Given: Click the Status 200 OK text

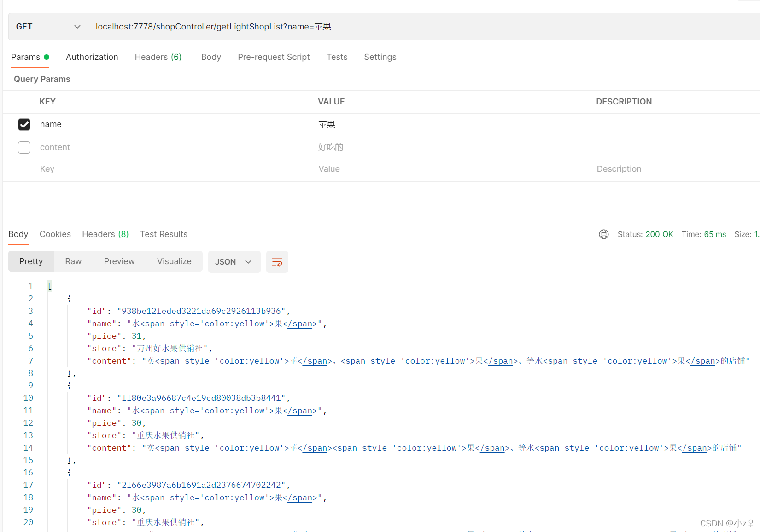Looking at the screenshot, I should pos(645,234).
